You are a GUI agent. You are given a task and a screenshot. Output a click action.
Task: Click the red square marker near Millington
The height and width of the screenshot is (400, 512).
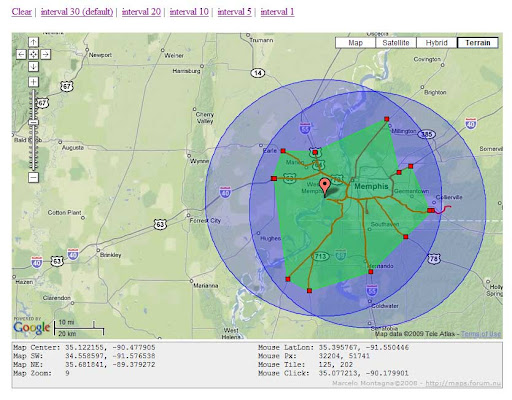point(387,119)
